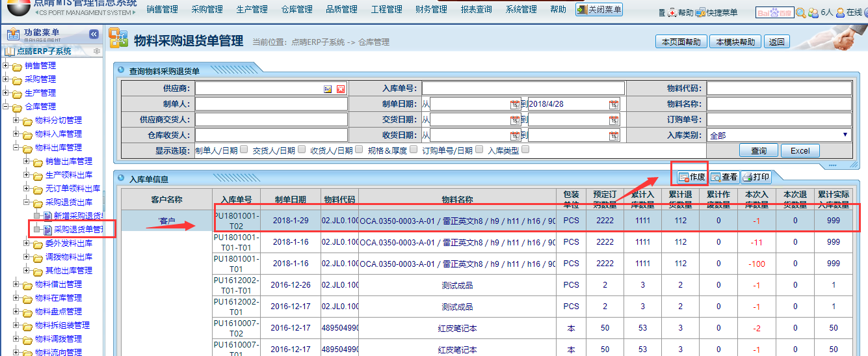This screenshot has width=868, height=356.
Task: Click the 快捷菜单 shortcut menu icon
Action: [700, 12]
